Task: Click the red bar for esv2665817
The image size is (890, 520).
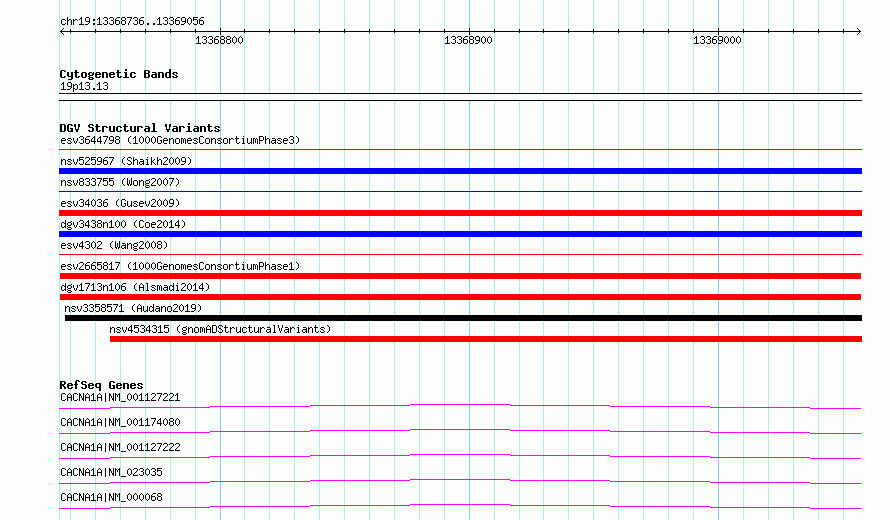Action: pos(460,276)
